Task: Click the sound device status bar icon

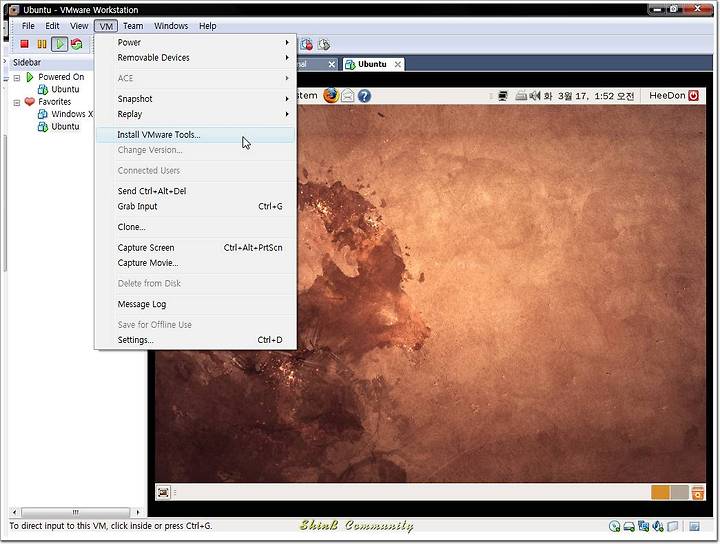Action: tap(658, 526)
